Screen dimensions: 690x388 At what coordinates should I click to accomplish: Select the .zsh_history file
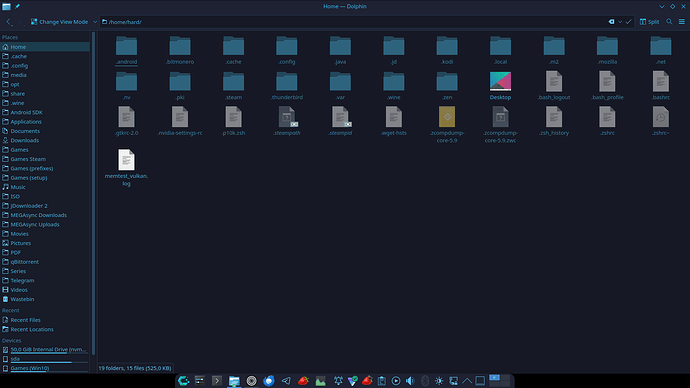click(x=554, y=122)
